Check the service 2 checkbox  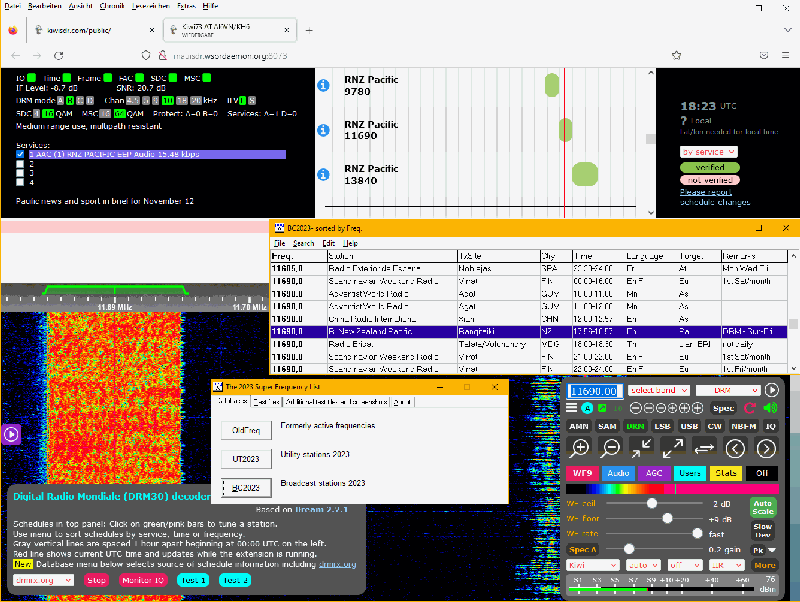point(20,164)
